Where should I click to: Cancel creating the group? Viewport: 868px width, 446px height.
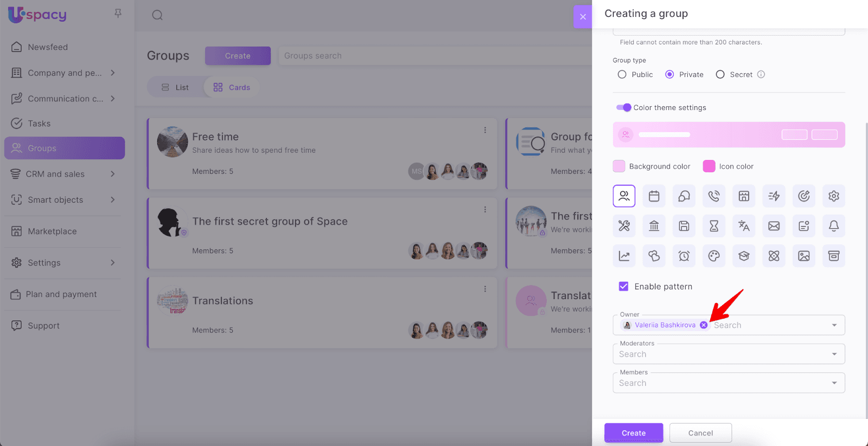(700, 433)
